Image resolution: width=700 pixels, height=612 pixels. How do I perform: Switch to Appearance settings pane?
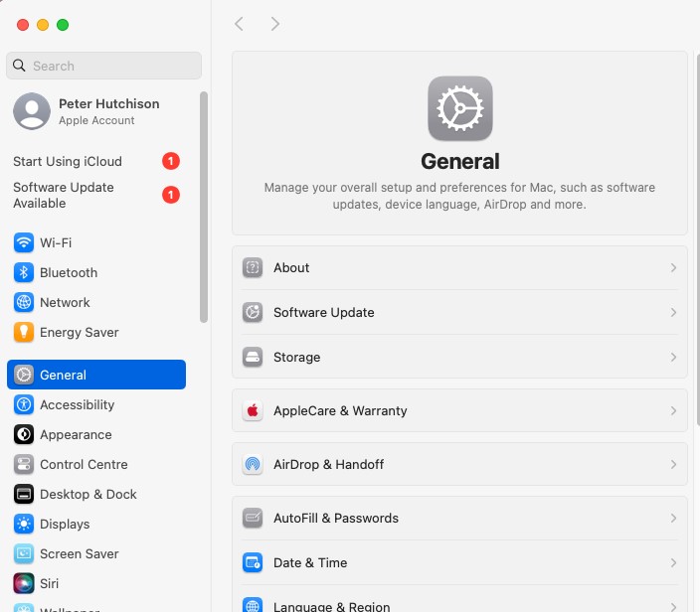click(x=76, y=434)
